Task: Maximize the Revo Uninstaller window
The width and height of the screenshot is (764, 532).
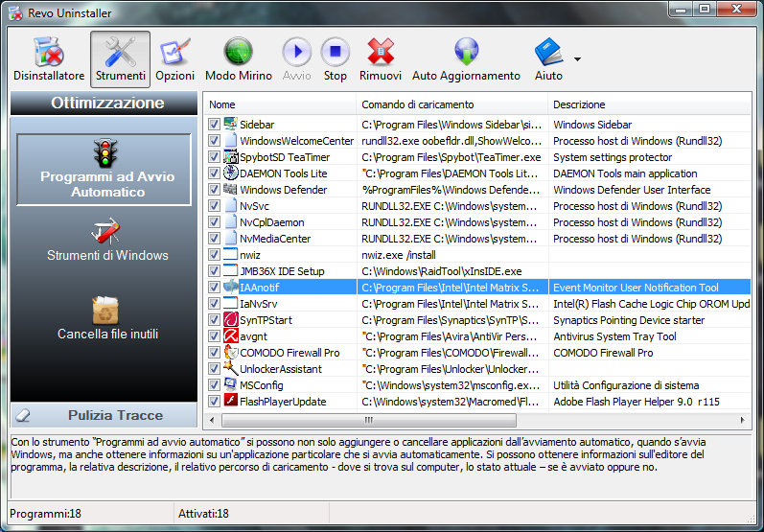Action: 704,9
